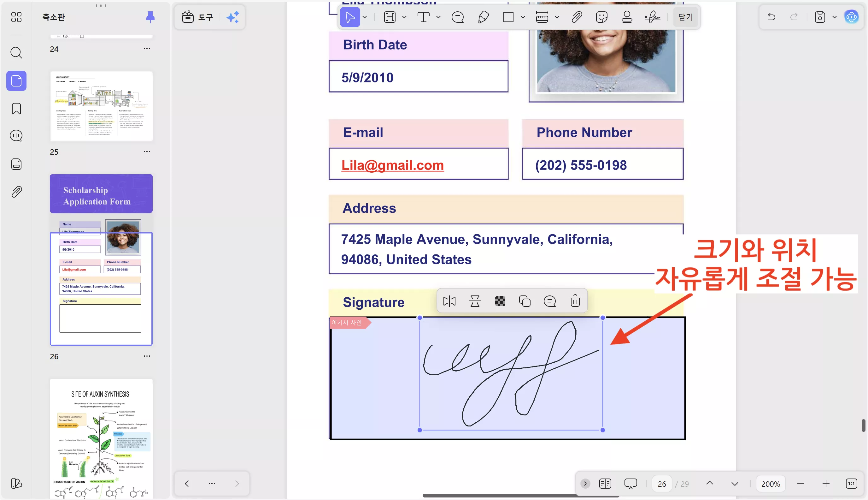The image size is (868, 500).
Task: Delete the selected signature with trash icon
Action: [x=575, y=301]
